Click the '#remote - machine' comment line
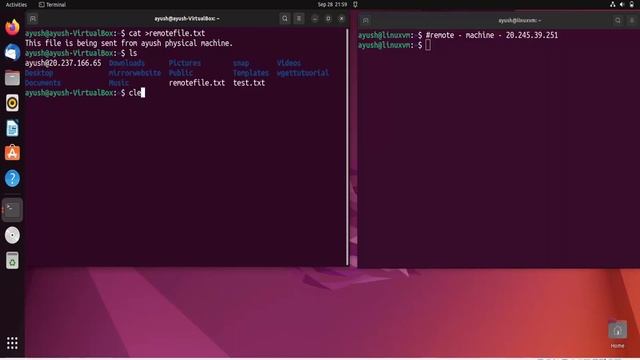 pyautogui.click(x=491, y=35)
